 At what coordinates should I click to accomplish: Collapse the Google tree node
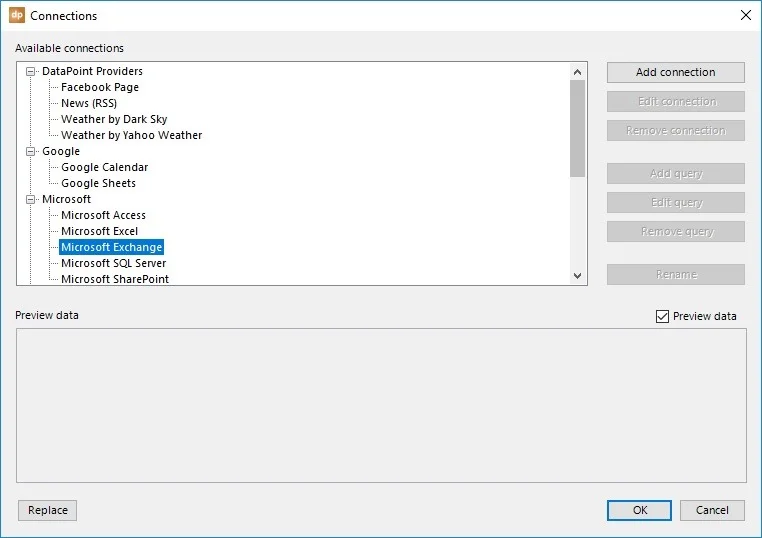31,151
